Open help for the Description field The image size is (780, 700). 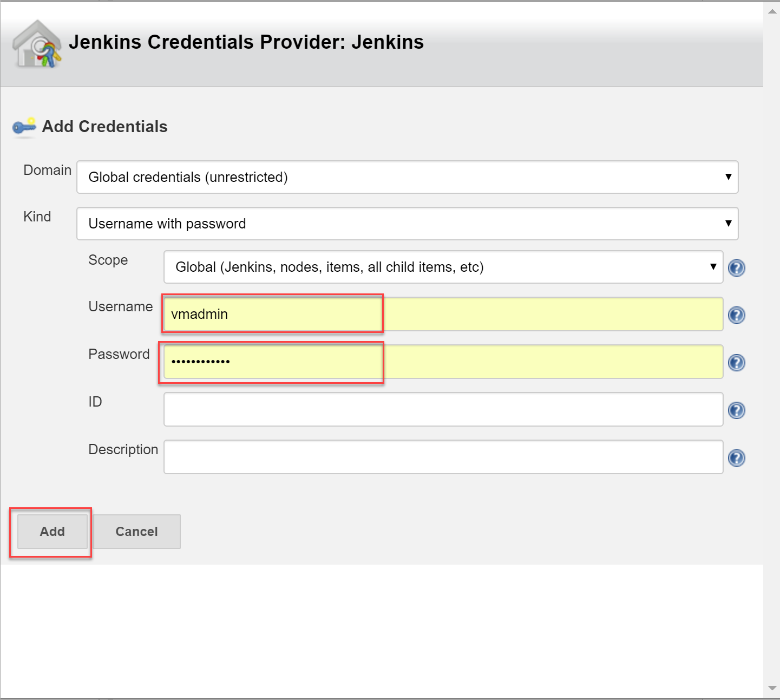point(737,458)
